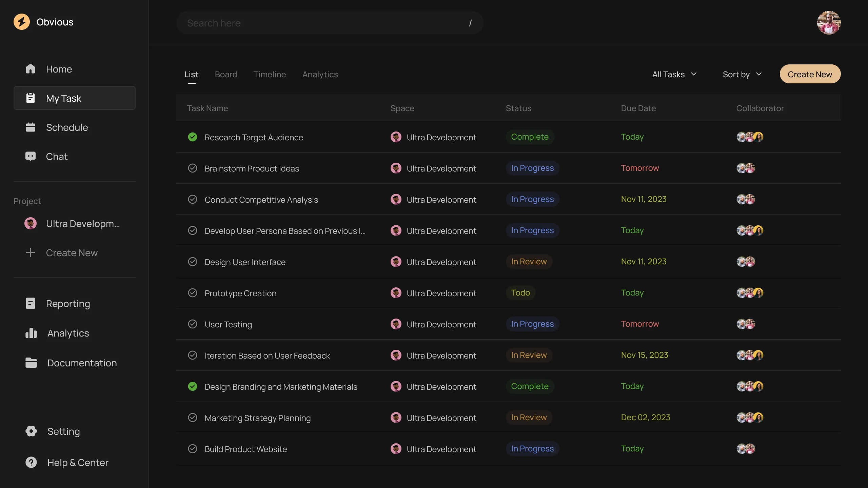
Task: Click the Help & Center question mark icon
Action: point(31,462)
